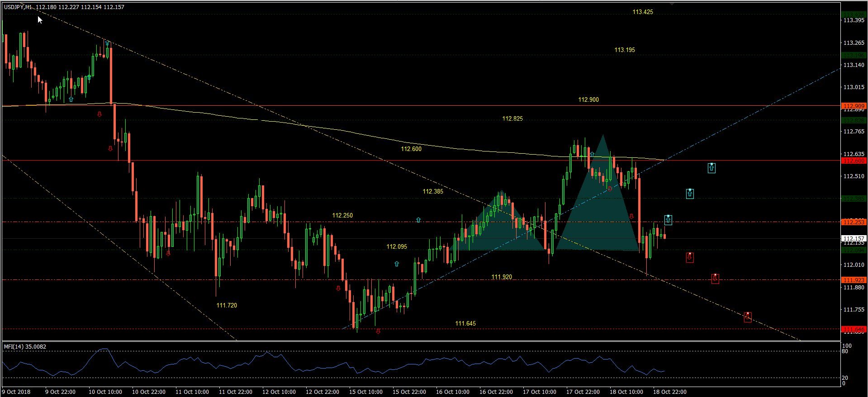Click the 12 Oct 22:00 time label
Viewport: 868px width, 397px height.
click(322, 392)
